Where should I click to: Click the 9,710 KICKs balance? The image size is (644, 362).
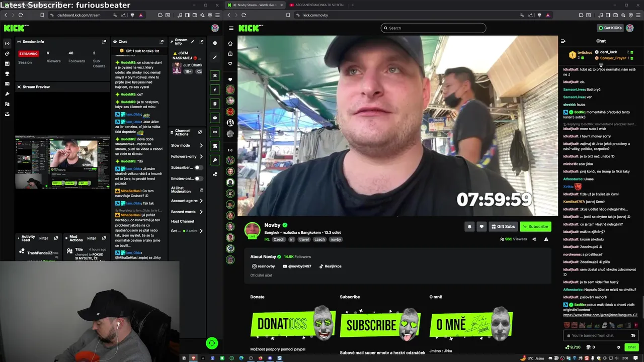coord(573,347)
